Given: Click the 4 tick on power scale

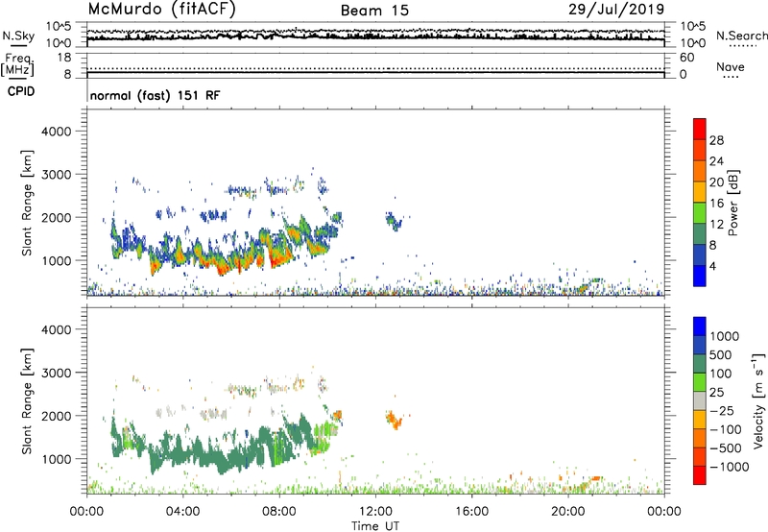Looking at the screenshot, I should (713, 266).
